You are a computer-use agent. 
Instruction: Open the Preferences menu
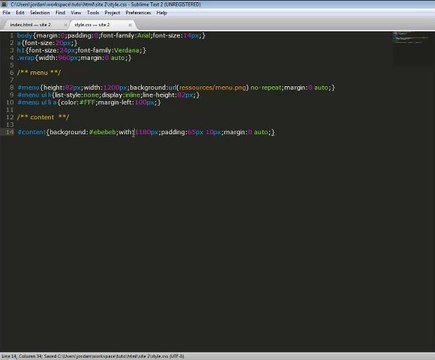pyautogui.click(x=138, y=13)
